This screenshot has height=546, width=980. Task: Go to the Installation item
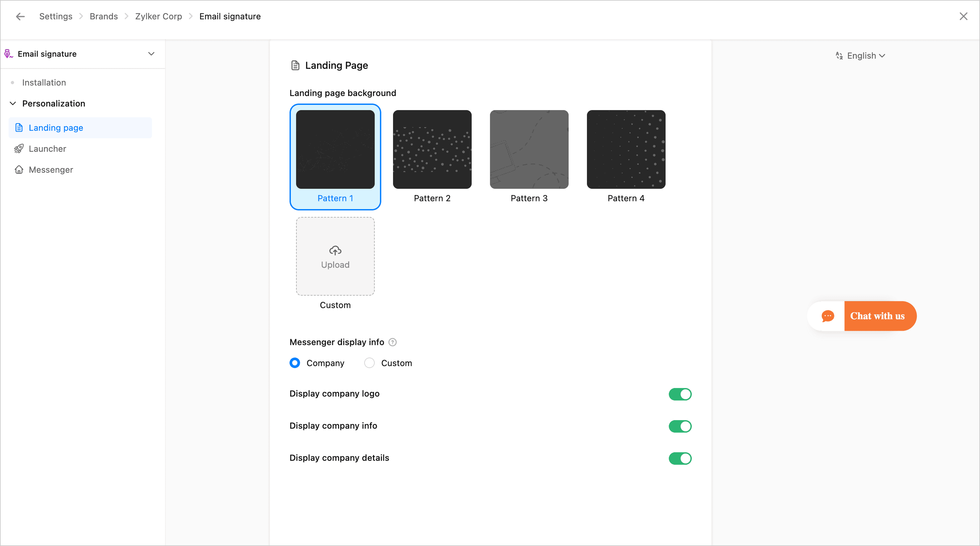pyautogui.click(x=44, y=83)
